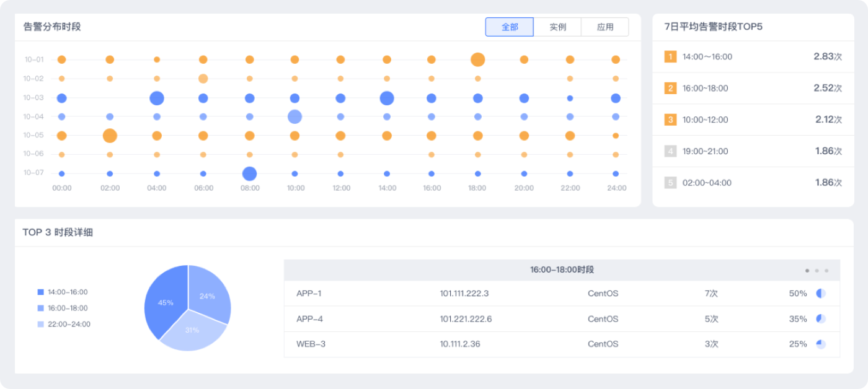Click the orange rank 2 badge
The width and height of the screenshot is (868, 389).
(x=670, y=89)
